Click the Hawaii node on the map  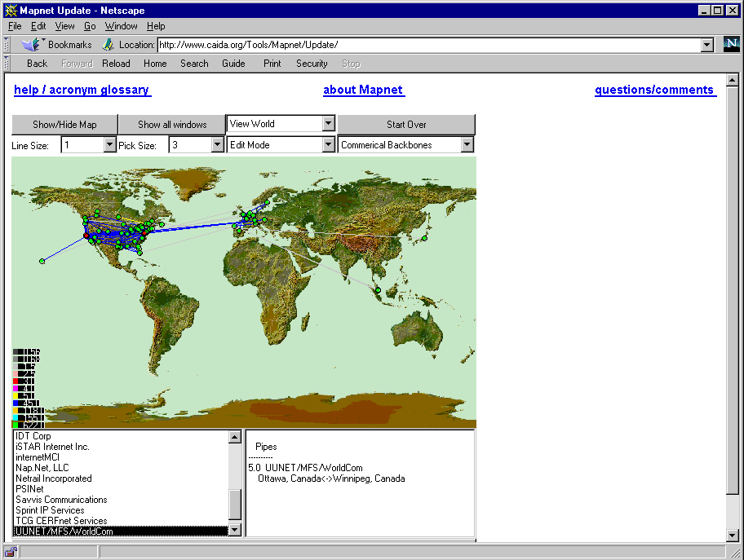[x=42, y=262]
